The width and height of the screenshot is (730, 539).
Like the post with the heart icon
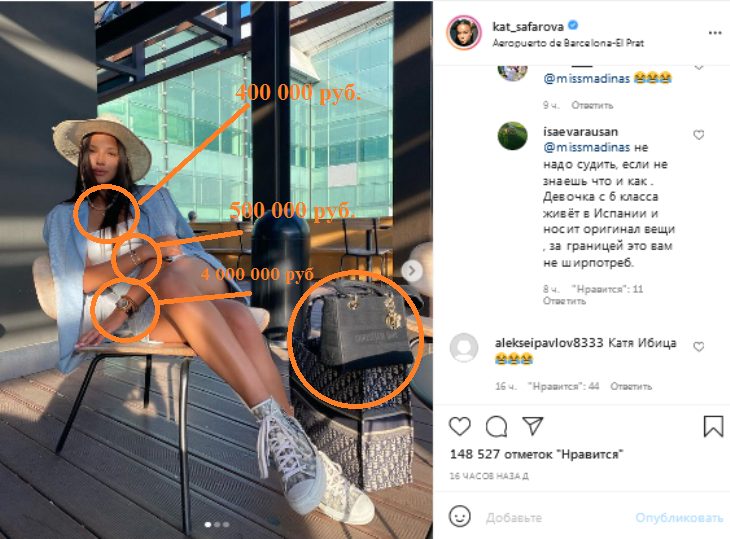460,426
